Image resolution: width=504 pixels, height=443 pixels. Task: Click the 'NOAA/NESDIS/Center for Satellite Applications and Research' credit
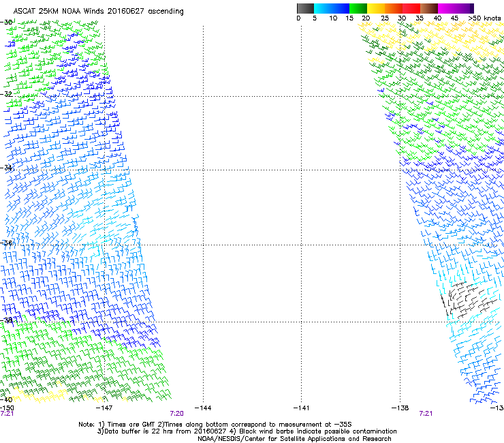pyautogui.click(x=294, y=439)
